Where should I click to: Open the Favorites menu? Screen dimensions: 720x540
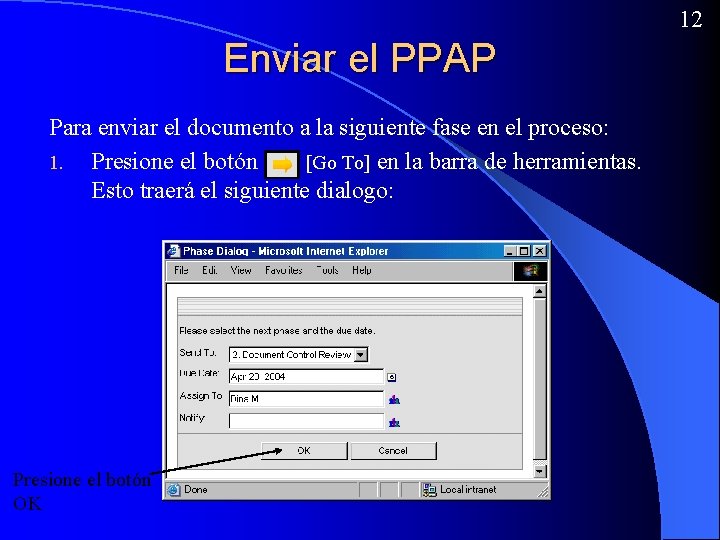[284, 270]
